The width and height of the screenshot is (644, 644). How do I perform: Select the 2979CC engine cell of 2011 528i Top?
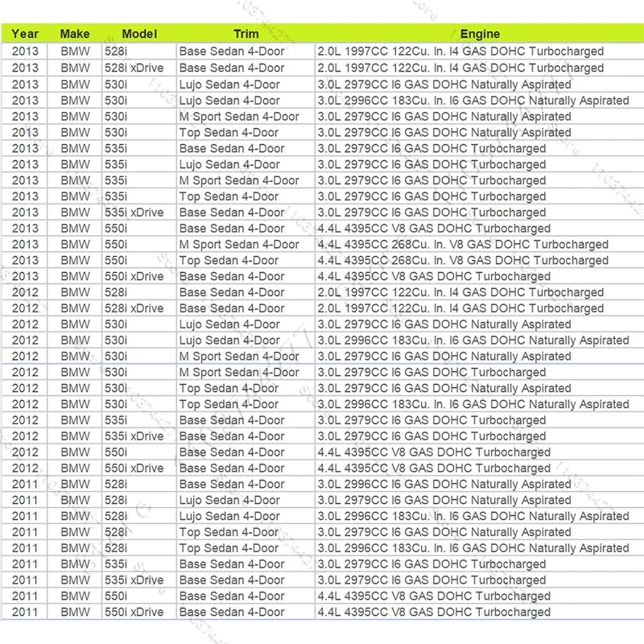(x=480, y=532)
